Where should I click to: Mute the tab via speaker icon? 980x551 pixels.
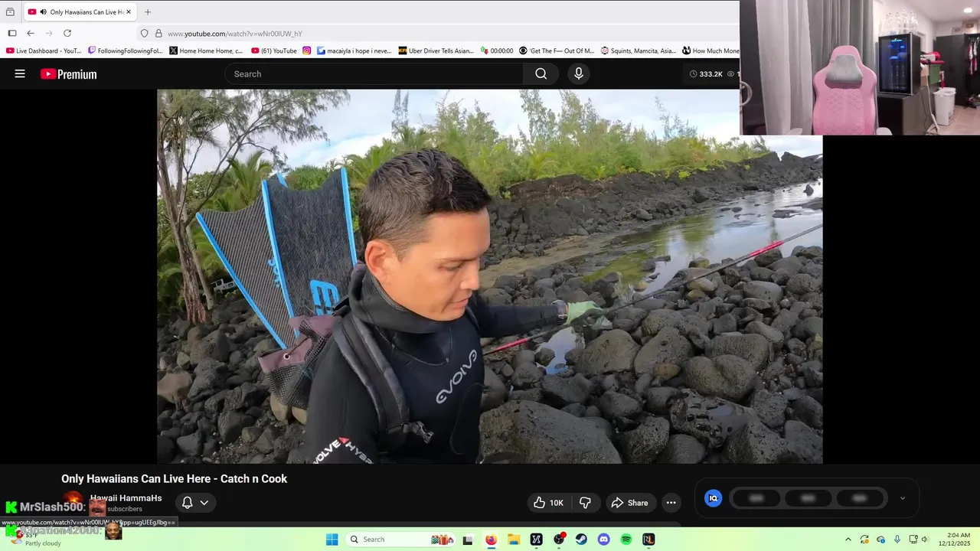coord(43,12)
